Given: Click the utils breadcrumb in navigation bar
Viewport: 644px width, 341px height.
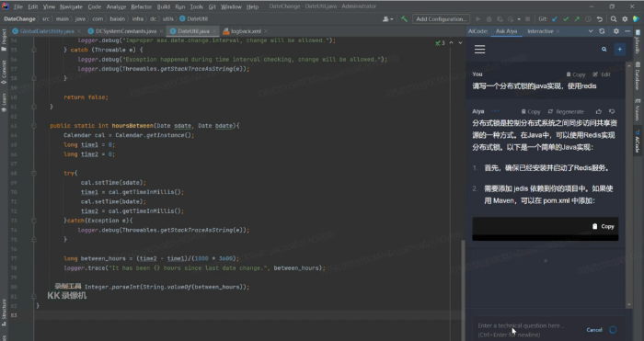Looking at the screenshot, I should (167, 19).
